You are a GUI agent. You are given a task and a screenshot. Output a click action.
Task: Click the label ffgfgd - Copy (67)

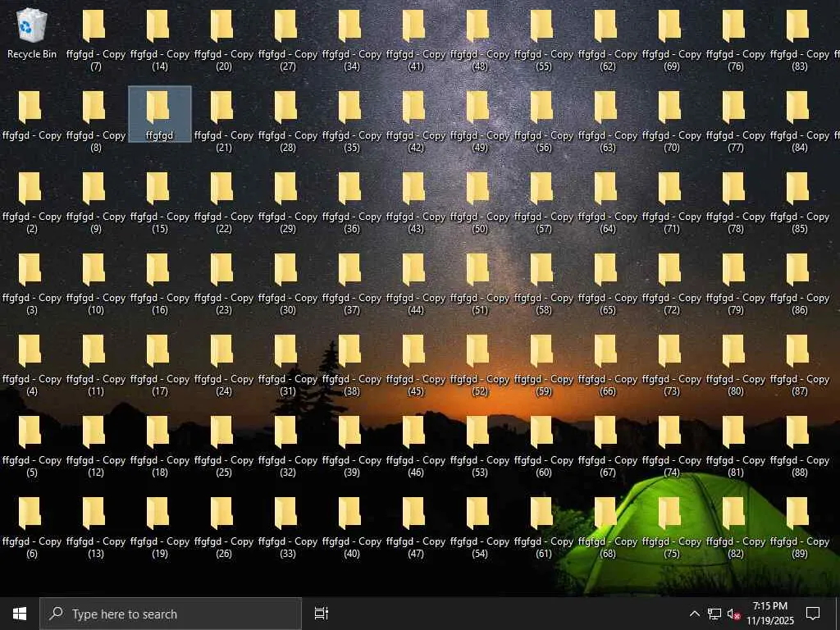(x=608, y=466)
